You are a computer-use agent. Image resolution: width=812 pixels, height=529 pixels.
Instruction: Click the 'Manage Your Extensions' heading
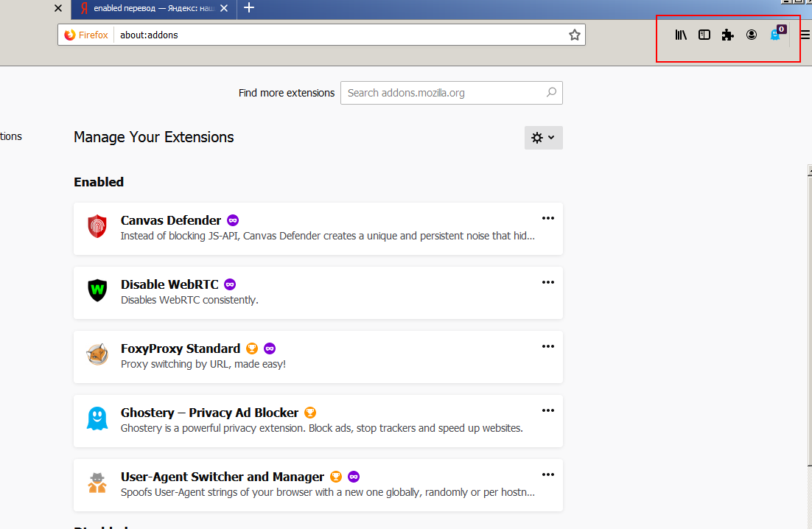click(x=154, y=137)
